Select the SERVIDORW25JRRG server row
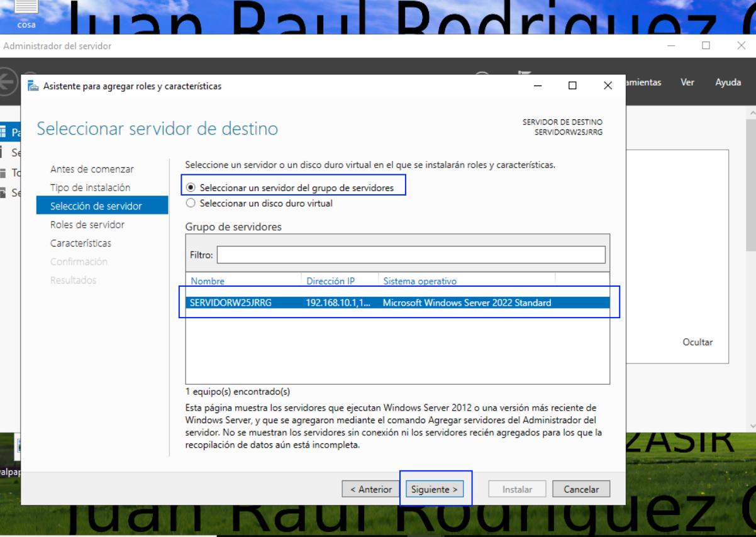The image size is (756, 537). tap(397, 302)
